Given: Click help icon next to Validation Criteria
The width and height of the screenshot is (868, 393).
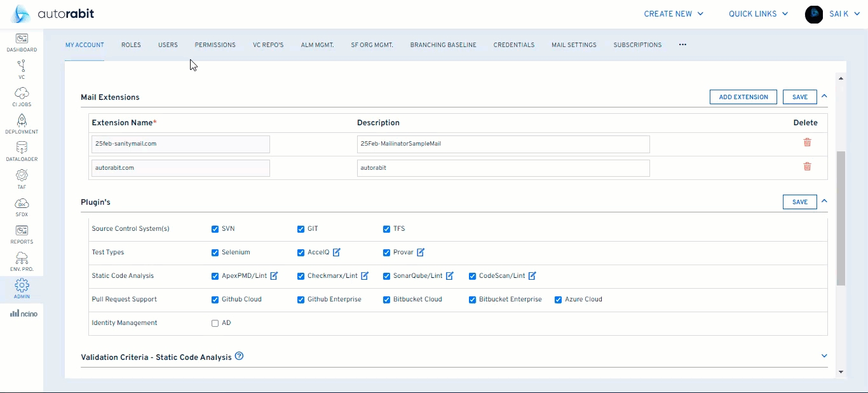Looking at the screenshot, I should (240, 356).
